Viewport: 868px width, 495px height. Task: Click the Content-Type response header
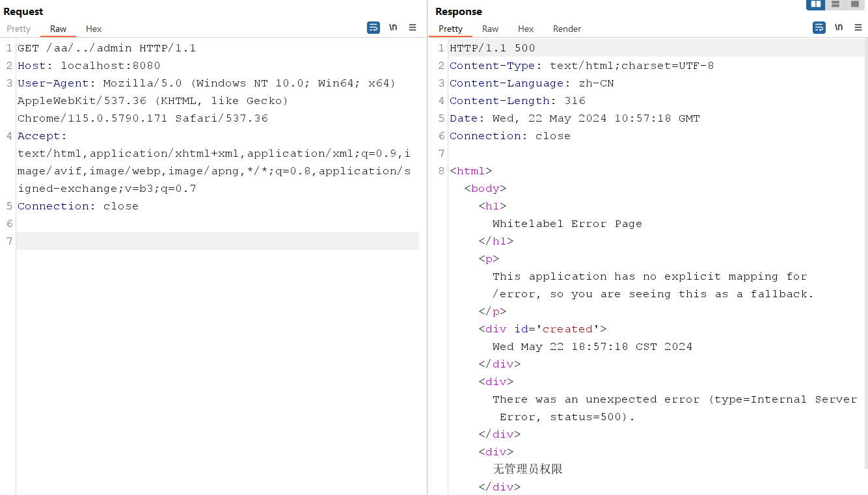(x=582, y=66)
